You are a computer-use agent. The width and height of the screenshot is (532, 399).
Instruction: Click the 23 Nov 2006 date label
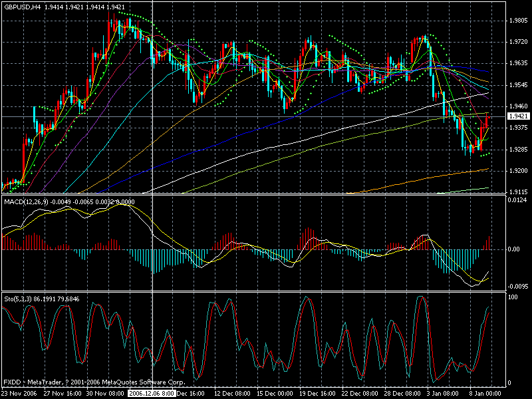point(19,394)
